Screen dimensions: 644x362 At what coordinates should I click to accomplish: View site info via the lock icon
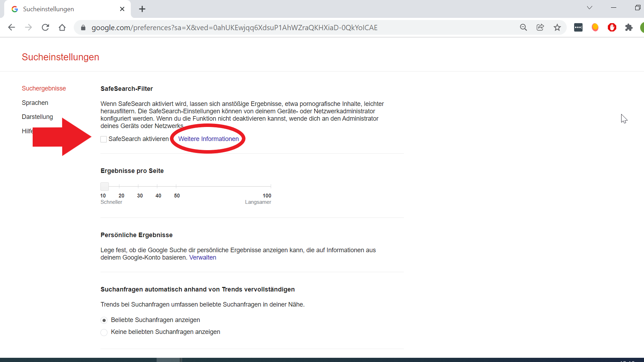83,28
